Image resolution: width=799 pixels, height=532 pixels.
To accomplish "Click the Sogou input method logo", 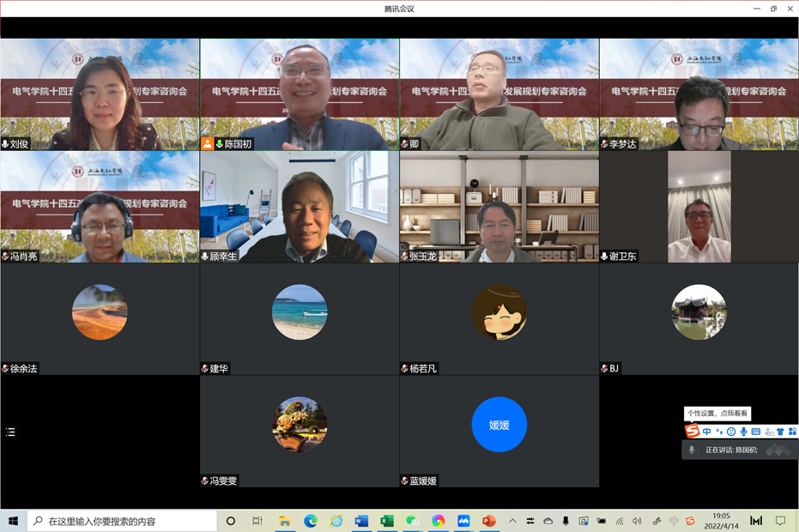I will click(x=692, y=431).
